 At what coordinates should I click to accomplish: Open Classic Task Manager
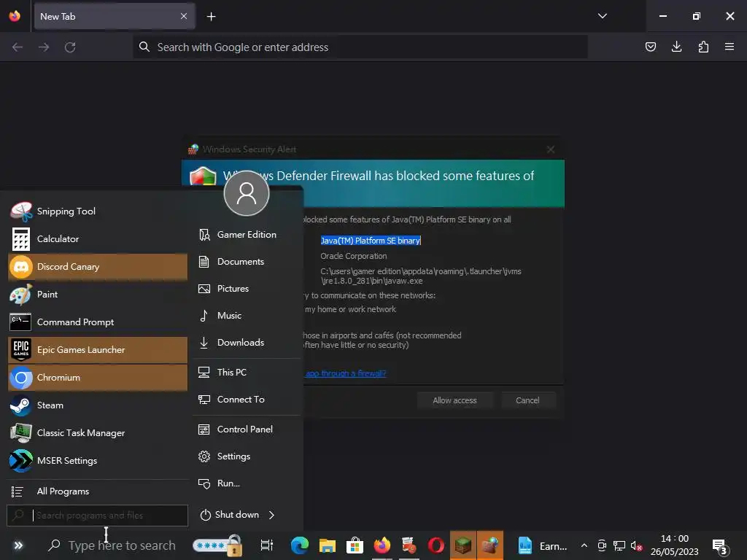98,433
